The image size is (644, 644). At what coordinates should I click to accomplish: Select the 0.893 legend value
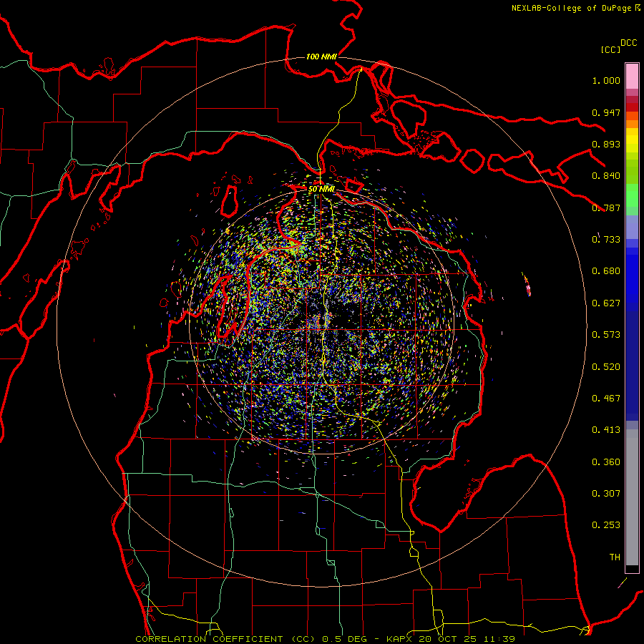(x=606, y=144)
